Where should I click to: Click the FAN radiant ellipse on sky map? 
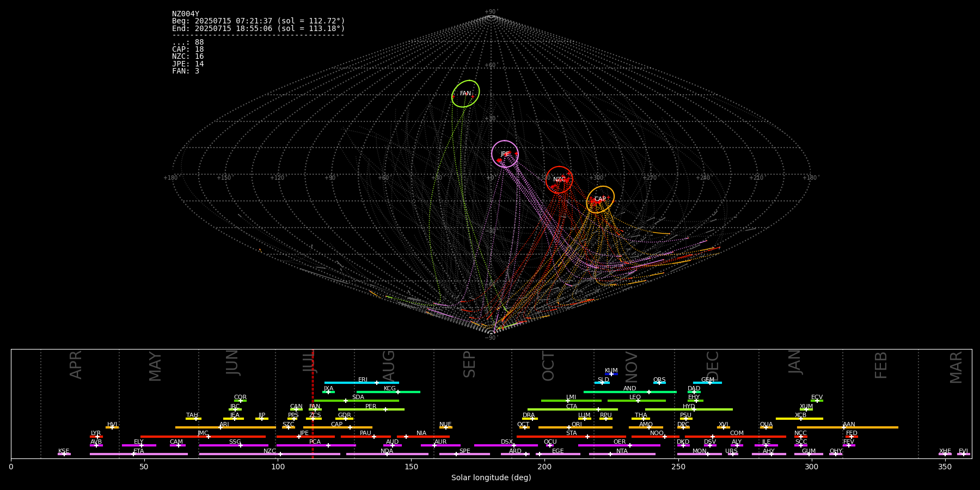[x=465, y=94]
